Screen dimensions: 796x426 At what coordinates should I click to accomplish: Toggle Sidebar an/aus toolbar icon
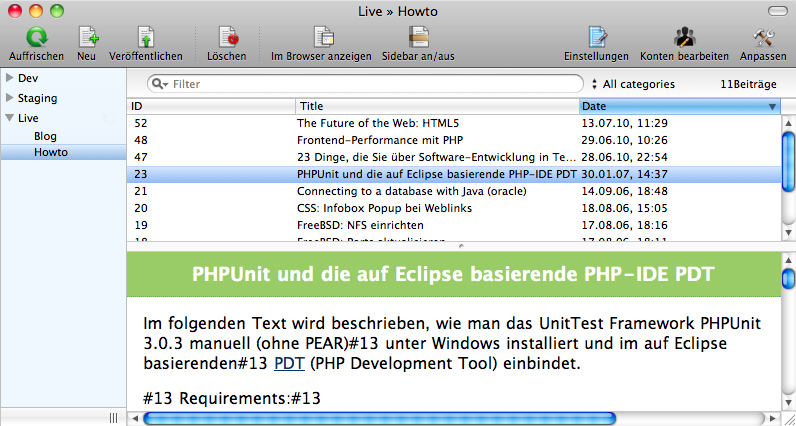click(419, 37)
